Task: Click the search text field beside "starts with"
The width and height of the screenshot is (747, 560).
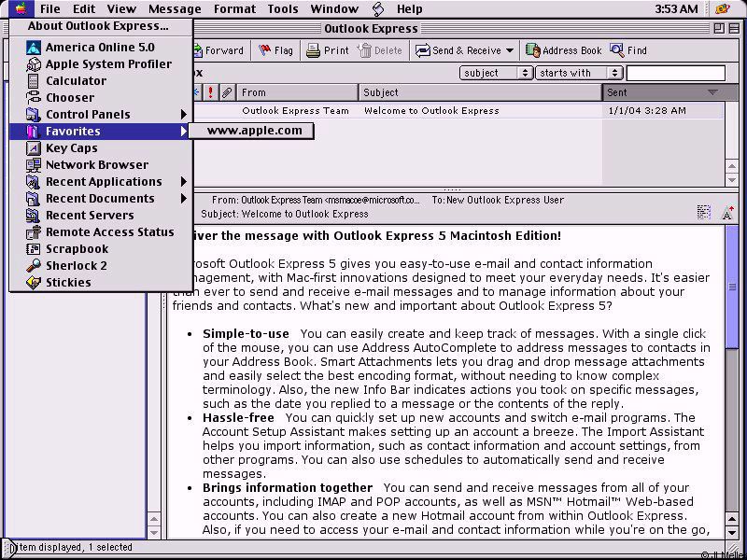Action: pyautogui.click(x=675, y=73)
